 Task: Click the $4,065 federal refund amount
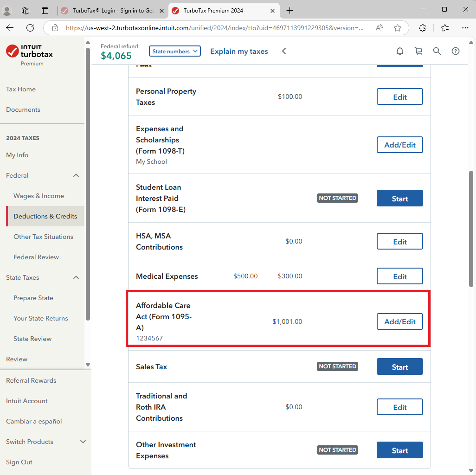tap(116, 56)
